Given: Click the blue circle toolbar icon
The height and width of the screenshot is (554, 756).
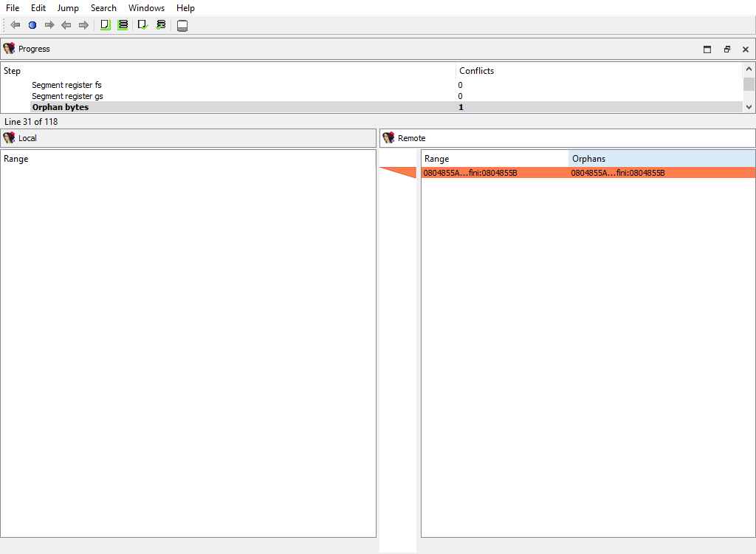Looking at the screenshot, I should 32,25.
